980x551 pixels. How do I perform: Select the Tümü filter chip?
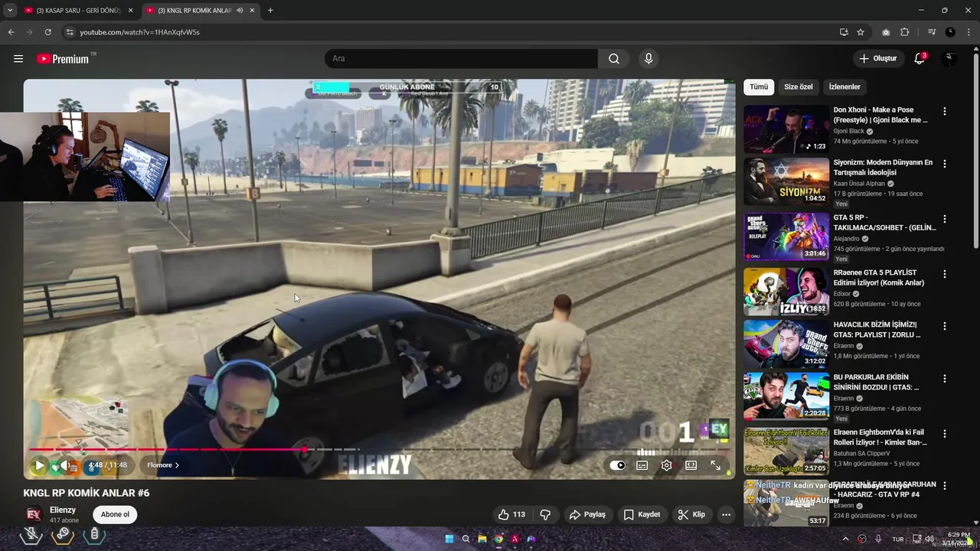click(759, 87)
